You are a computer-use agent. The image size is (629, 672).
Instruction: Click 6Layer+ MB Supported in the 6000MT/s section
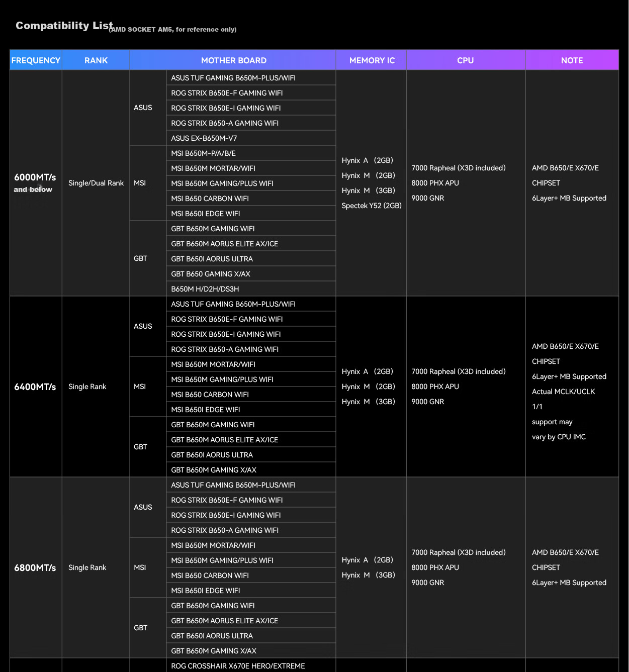click(569, 198)
